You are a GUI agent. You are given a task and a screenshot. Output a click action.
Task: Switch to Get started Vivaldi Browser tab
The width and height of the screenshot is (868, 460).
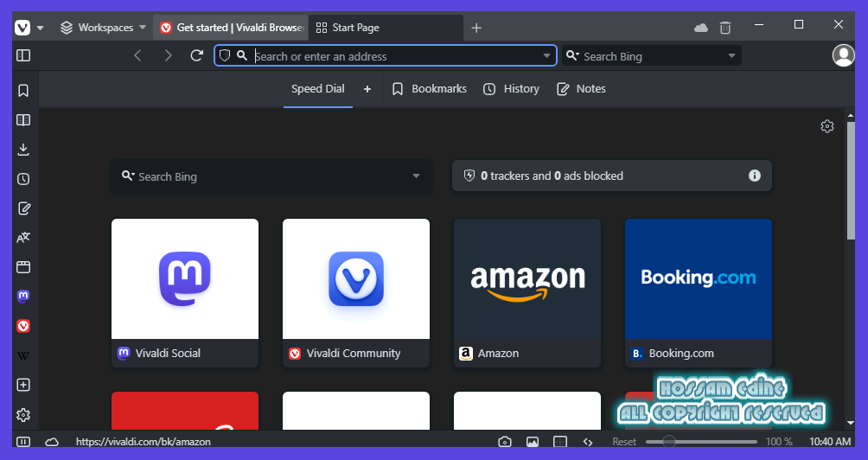click(x=231, y=27)
